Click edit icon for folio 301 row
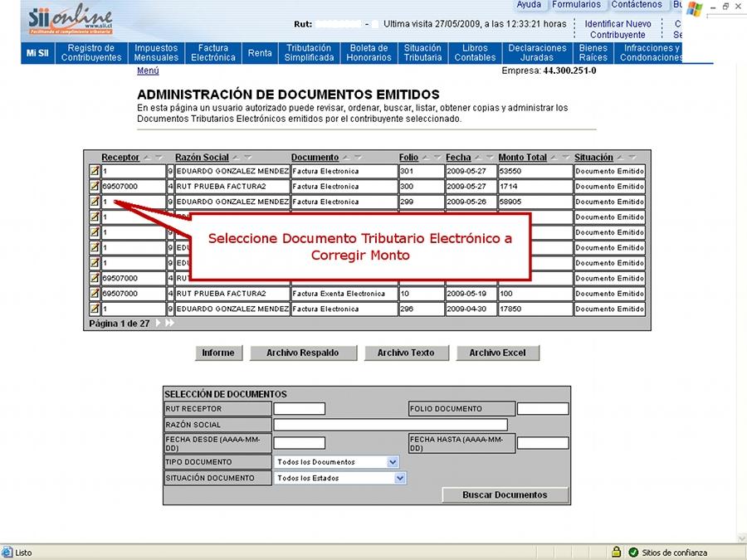 tap(95, 171)
